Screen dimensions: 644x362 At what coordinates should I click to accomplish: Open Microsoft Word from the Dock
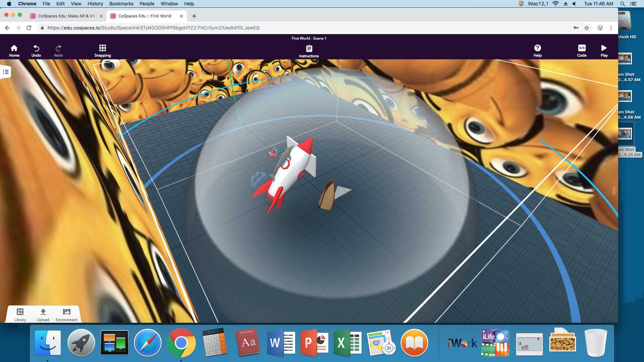[281, 343]
